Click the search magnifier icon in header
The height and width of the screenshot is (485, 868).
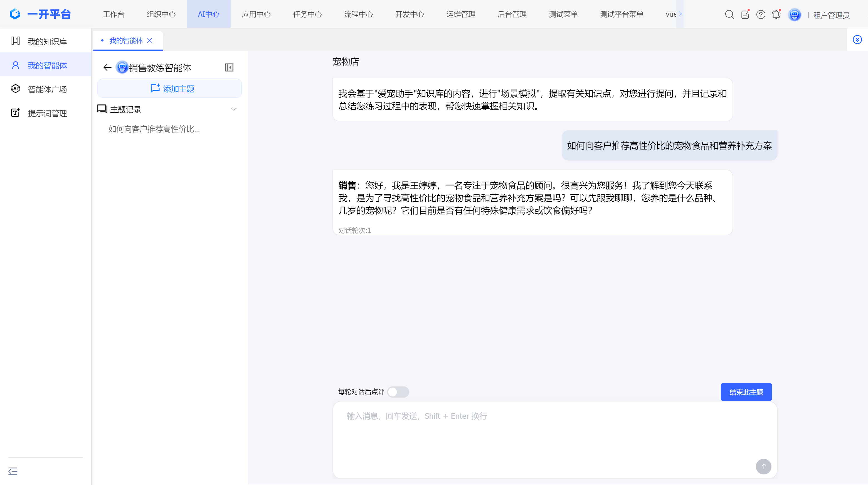[x=729, y=14]
